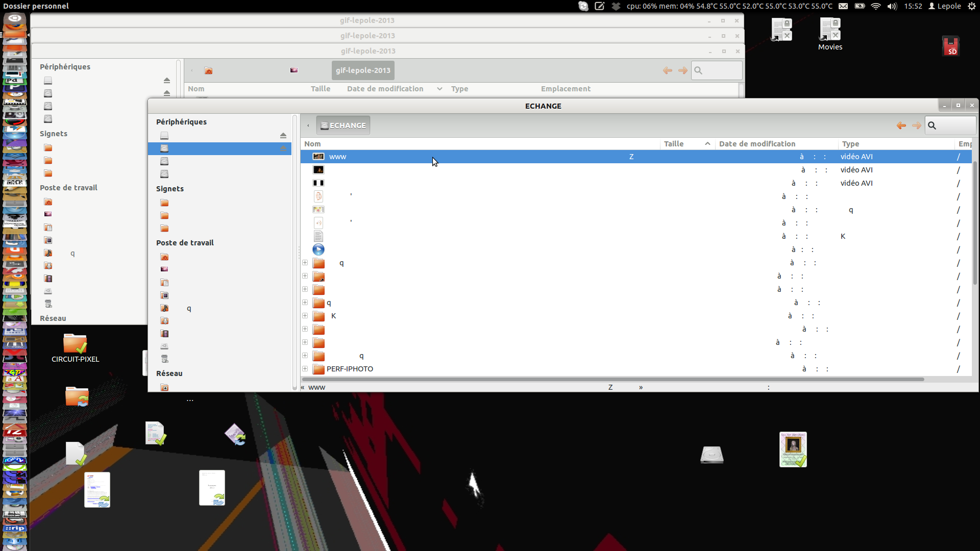Open the blue play-button media file
Screen dimensions: 980x551
click(318, 249)
